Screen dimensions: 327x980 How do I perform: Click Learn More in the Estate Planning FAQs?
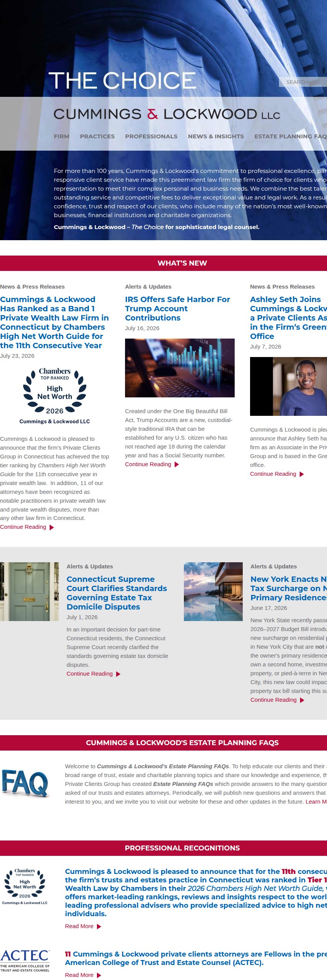pyautogui.click(x=316, y=802)
